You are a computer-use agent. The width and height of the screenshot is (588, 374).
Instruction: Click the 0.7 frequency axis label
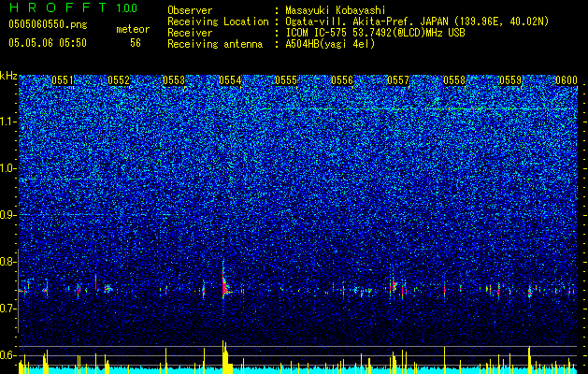coord(8,309)
